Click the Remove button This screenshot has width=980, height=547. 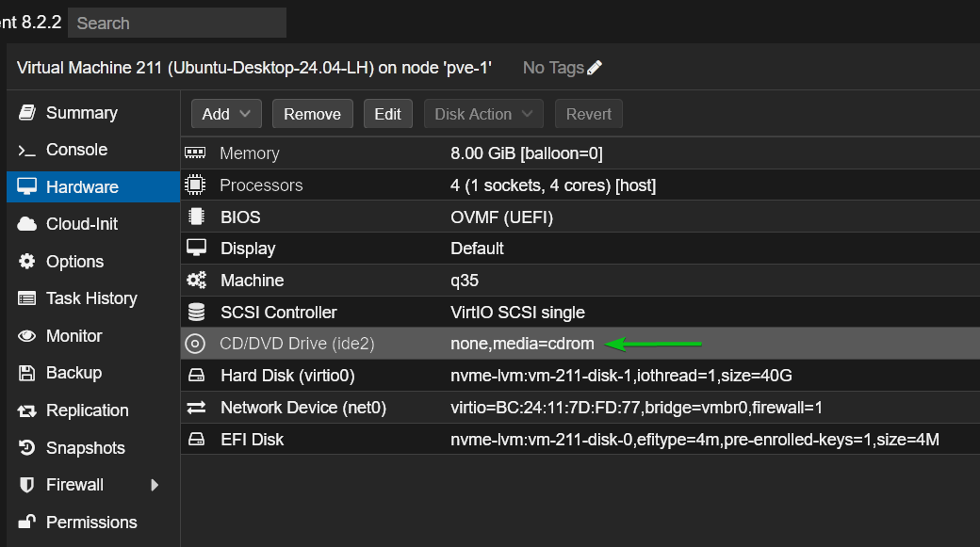pyautogui.click(x=312, y=113)
